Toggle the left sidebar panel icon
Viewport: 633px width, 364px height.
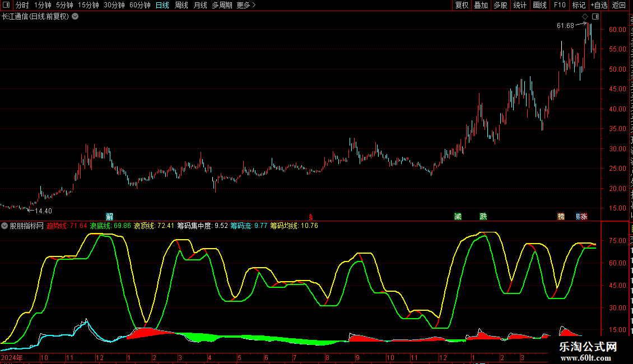[6, 5]
